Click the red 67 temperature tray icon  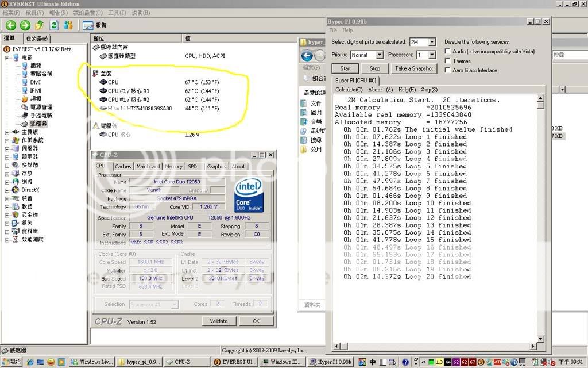tap(473, 362)
